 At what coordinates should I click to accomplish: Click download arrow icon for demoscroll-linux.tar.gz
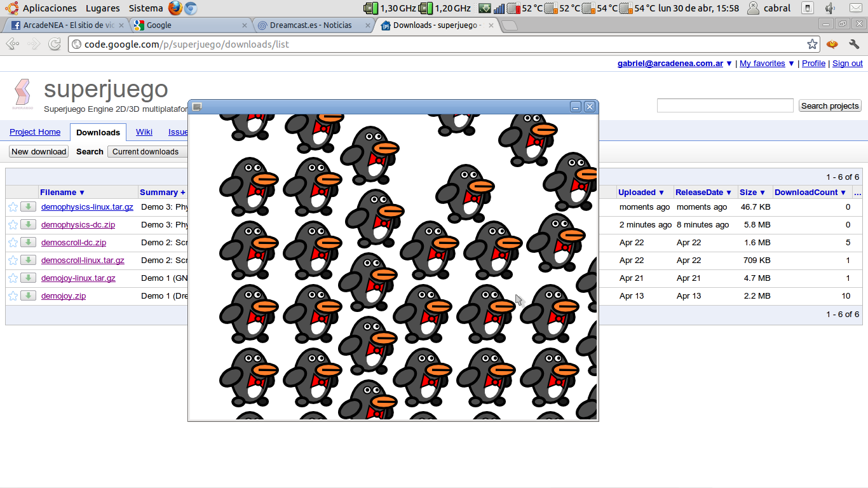point(28,260)
